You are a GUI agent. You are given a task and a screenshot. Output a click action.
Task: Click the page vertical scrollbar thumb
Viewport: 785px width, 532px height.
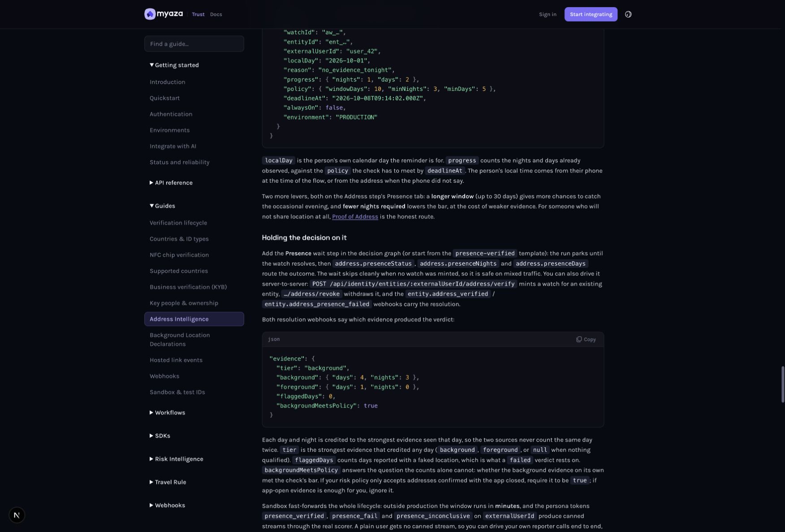click(x=783, y=384)
